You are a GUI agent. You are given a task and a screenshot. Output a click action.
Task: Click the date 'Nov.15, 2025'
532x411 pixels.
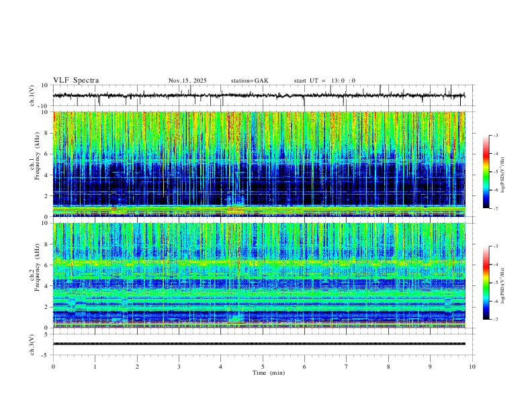(x=187, y=81)
